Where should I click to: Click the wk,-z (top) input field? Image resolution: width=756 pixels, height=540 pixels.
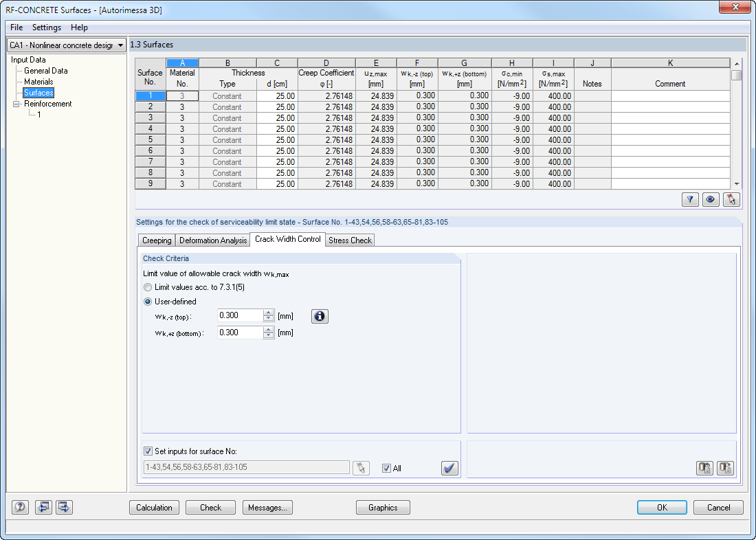(x=240, y=316)
